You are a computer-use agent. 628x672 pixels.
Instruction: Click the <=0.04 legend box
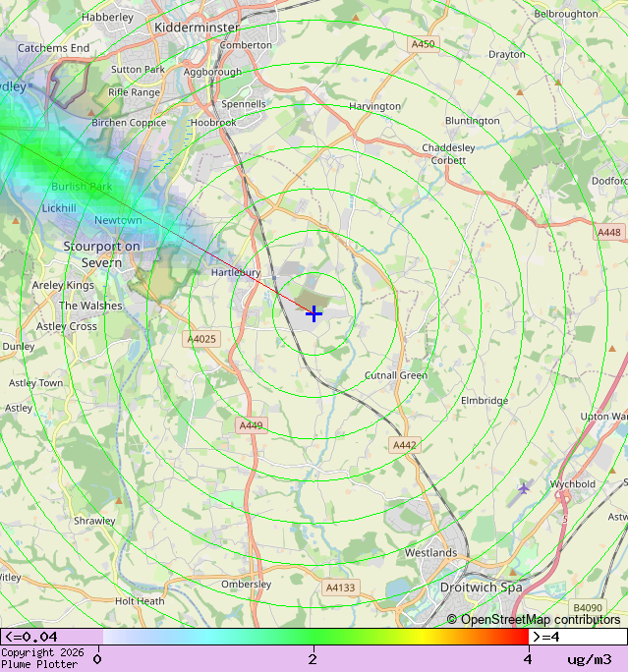point(49,637)
